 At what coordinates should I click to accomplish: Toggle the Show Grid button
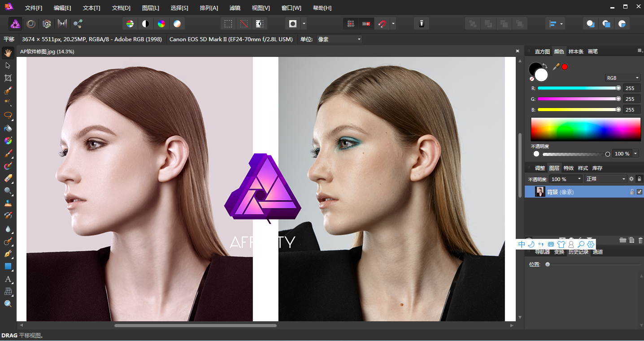(351, 24)
